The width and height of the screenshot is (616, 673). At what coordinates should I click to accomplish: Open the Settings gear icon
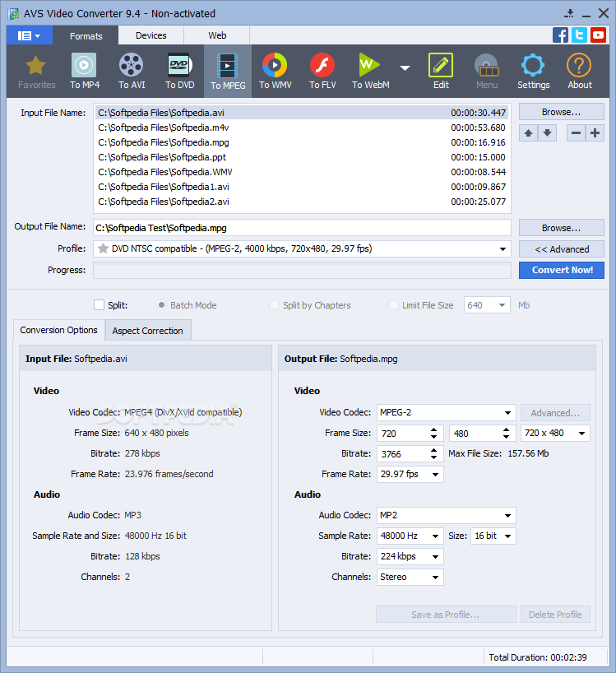pyautogui.click(x=533, y=66)
